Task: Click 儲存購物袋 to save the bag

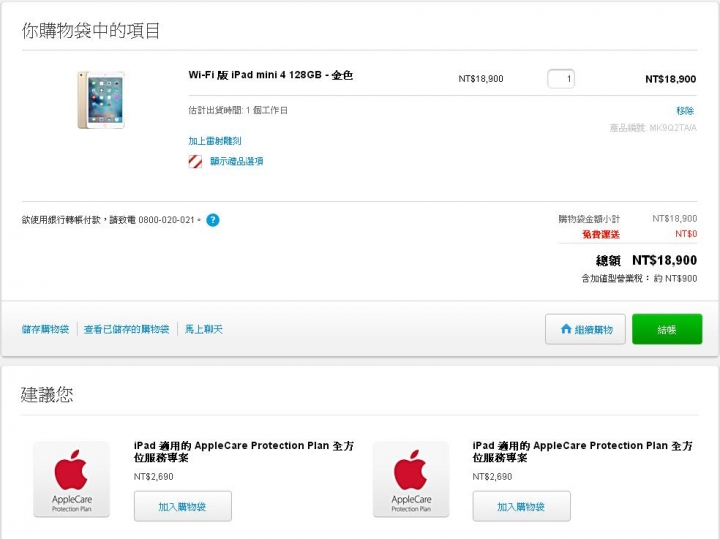Action: (45, 329)
